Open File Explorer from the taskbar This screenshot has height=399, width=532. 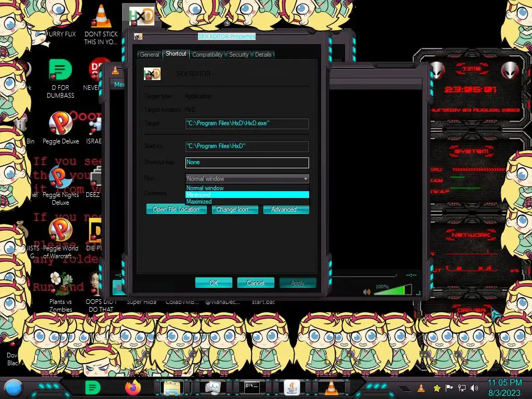point(172,388)
